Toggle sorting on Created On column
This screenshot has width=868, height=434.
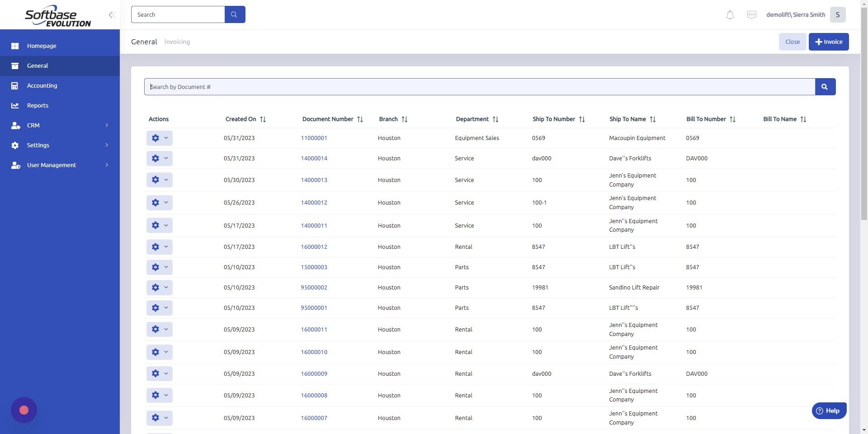(263, 119)
